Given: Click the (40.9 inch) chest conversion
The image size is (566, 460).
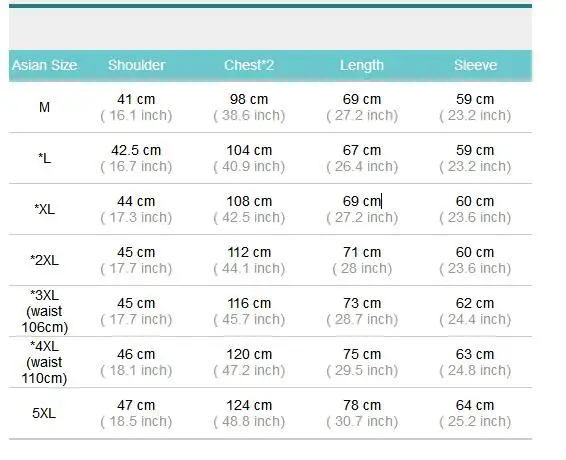Looking at the screenshot, I should pos(249,166).
